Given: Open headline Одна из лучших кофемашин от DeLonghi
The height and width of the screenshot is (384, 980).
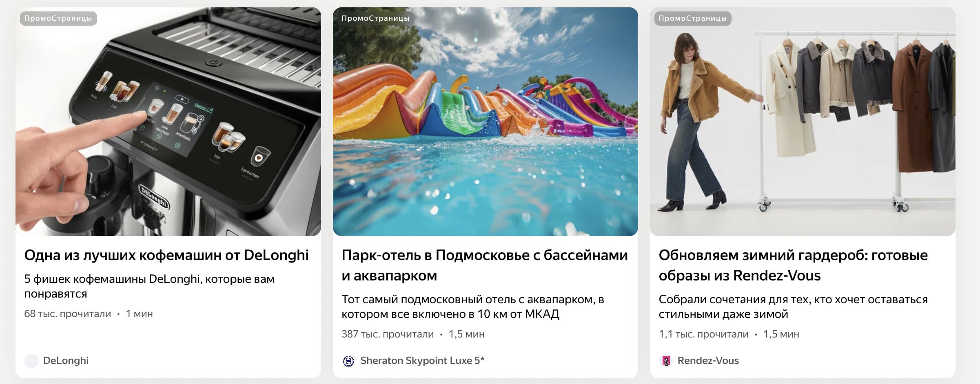Looking at the screenshot, I should (x=166, y=255).
